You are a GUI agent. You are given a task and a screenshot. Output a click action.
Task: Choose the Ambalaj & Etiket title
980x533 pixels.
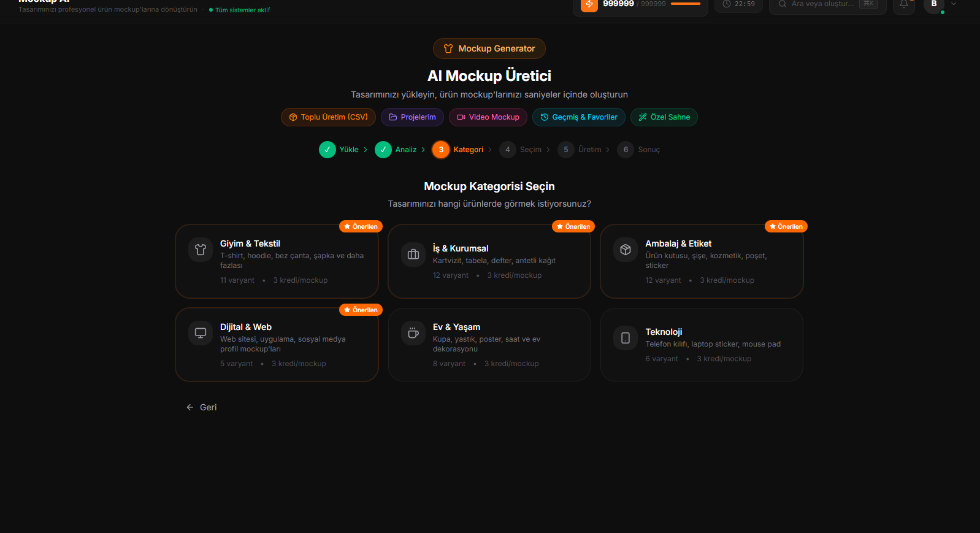coord(678,243)
